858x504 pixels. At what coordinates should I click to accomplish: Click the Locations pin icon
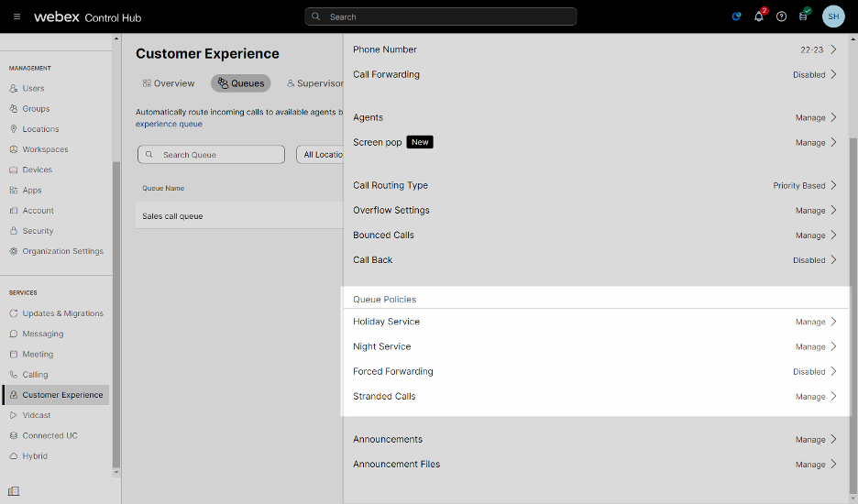click(x=14, y=128)
